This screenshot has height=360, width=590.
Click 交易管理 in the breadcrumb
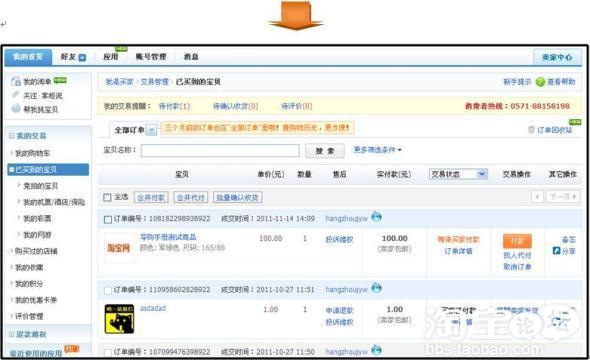pos(154,82)
